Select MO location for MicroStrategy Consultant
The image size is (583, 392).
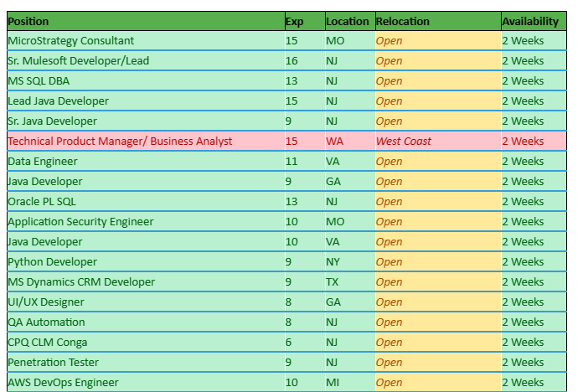(x=350, y=40)
